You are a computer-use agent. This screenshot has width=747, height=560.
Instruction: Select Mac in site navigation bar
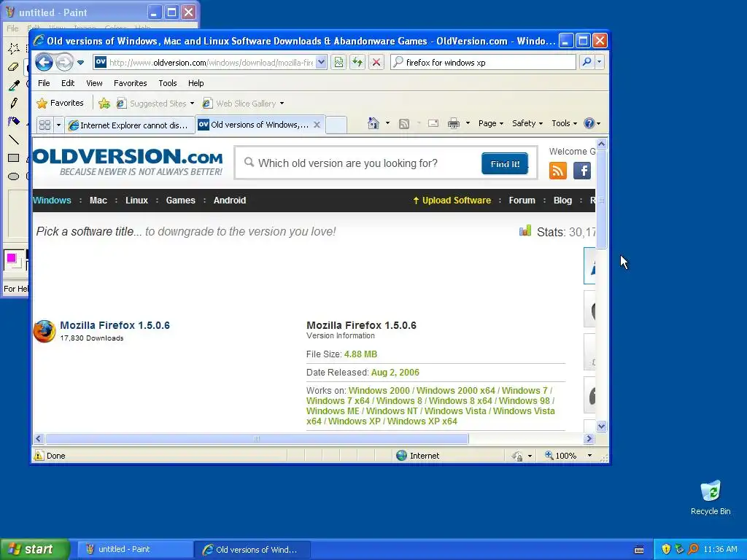pyautogui.click(x=98, y=201)
